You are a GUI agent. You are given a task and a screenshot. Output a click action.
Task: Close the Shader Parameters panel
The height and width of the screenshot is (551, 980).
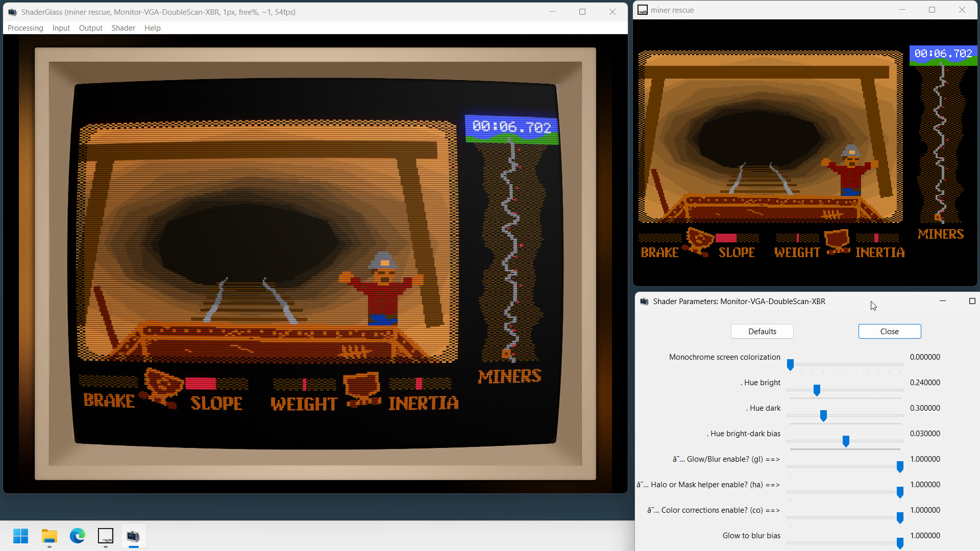pos(889,331)
